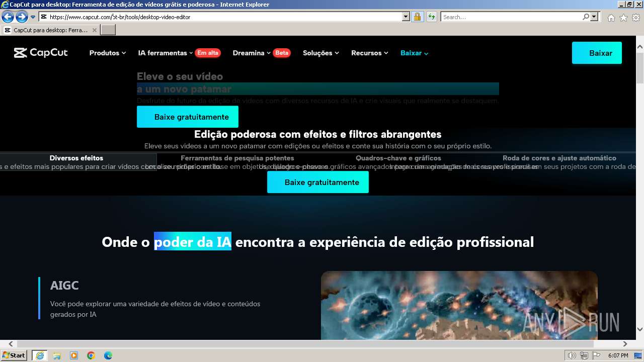The width and height of the screenshot is (644, 362).
Task: Click the centered Baixe gratuitamente button
Action: point(318,182)
